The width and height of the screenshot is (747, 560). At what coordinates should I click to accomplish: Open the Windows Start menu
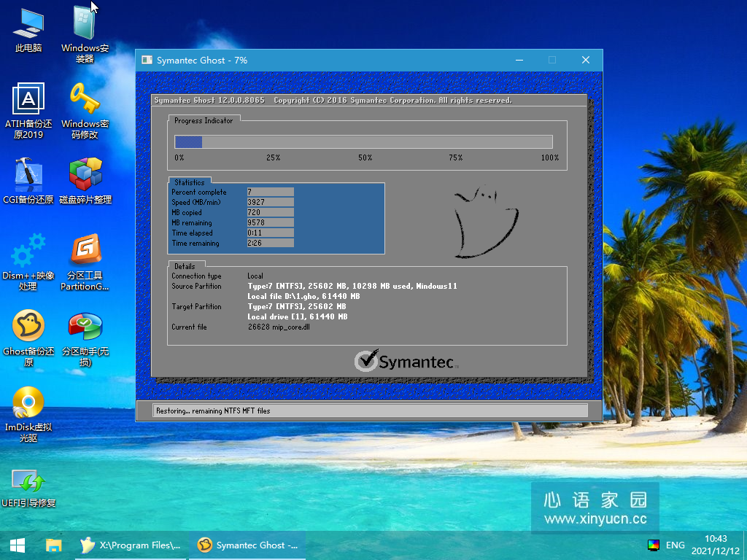(x=18, y=545)
